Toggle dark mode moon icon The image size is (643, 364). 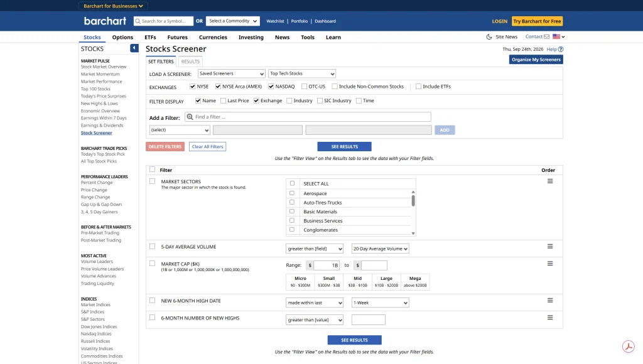(489, 37)
